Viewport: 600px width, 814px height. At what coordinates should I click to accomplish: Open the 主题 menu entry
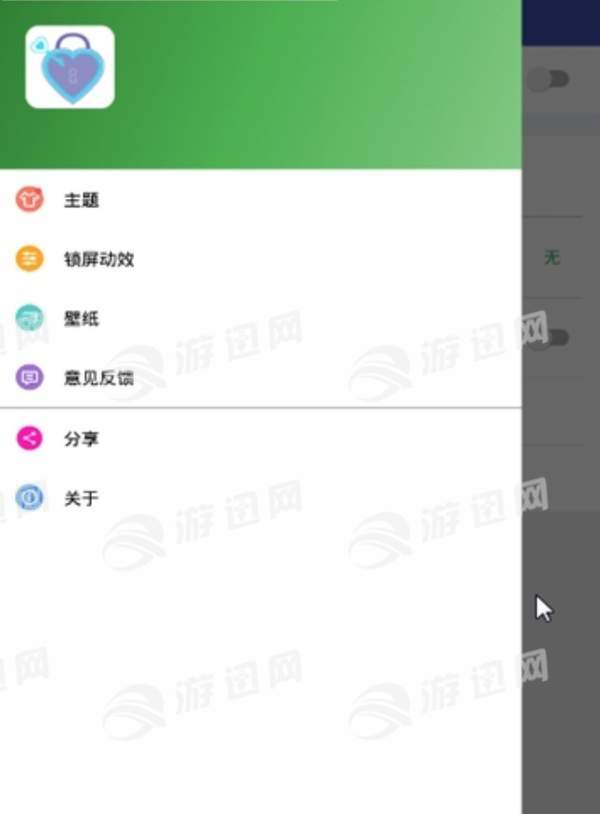click(x=261, y=199)
